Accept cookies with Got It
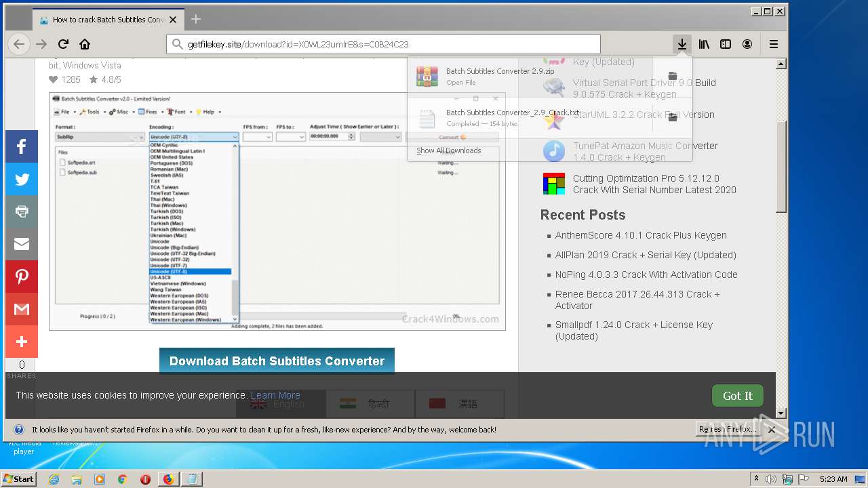The image size is (868, 488). pos(738,396)
